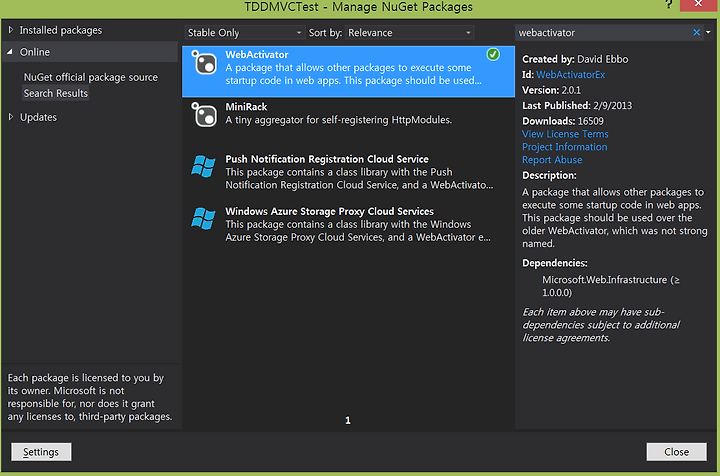Click the Report Abuse link
Screen dimensions: 720x476
552,160
